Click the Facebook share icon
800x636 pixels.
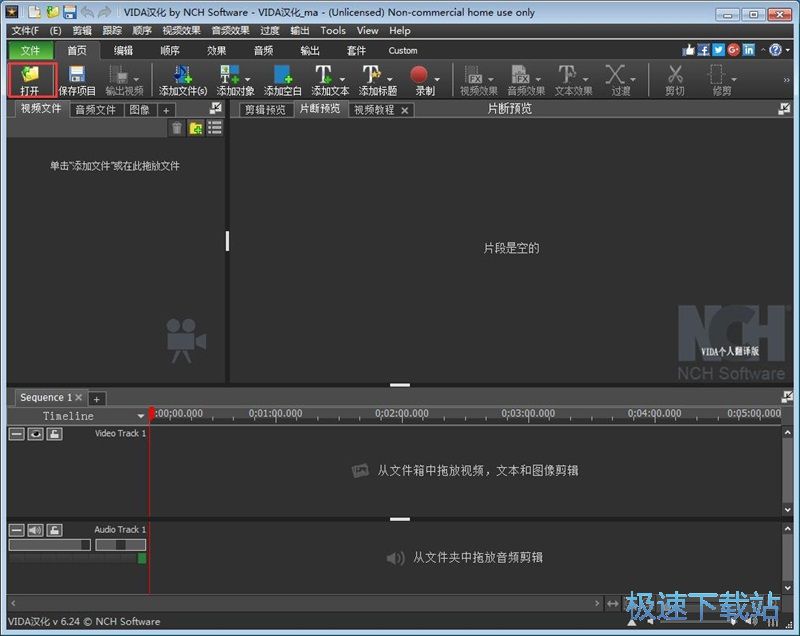(704, 50)
